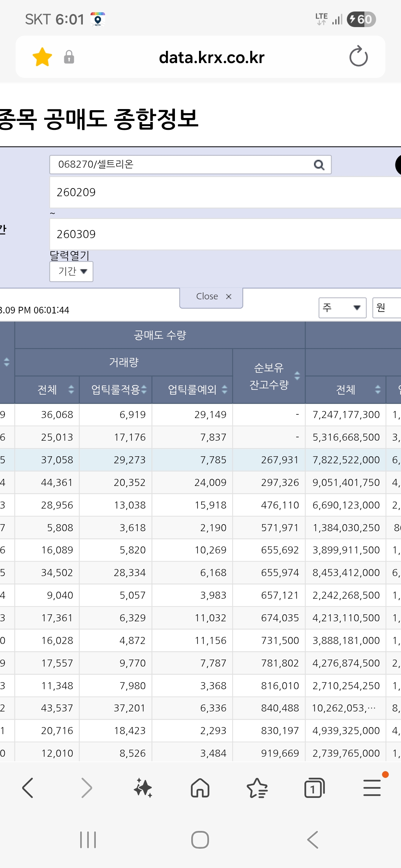Open the 주 unit dropdown
This screenshot has height=868, width=401.
pos(342,308)
